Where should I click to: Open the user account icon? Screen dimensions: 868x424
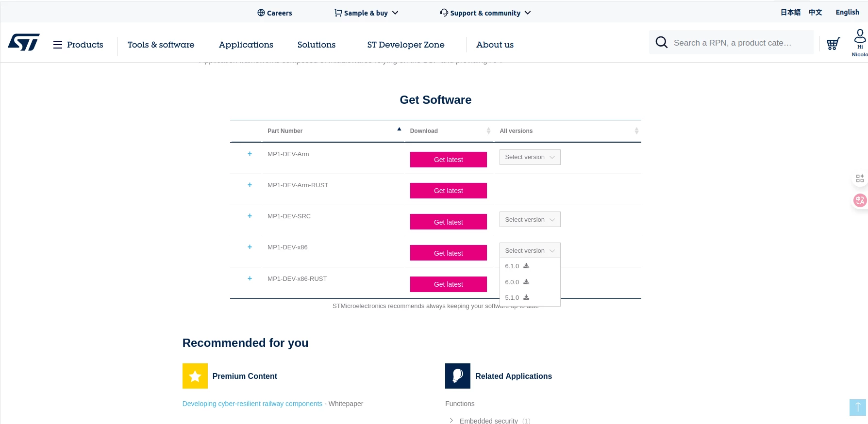pyautogui.click(x=860, y=36)
